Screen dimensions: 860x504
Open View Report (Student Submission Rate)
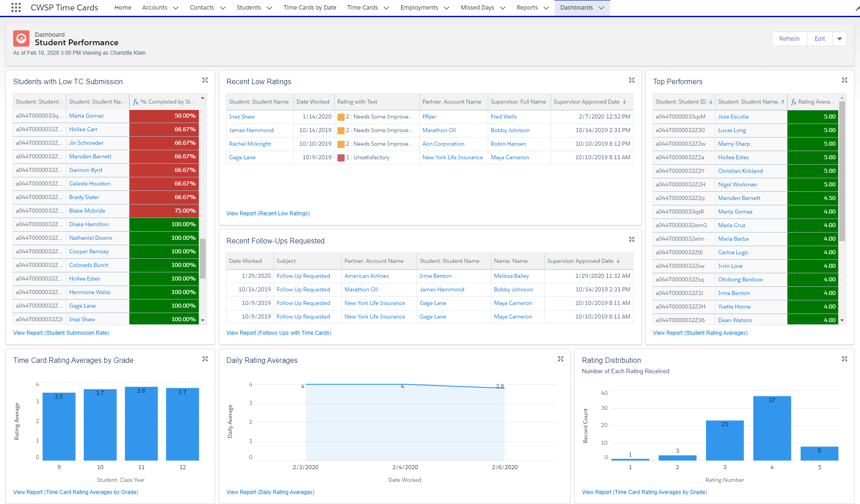(61, 333)
